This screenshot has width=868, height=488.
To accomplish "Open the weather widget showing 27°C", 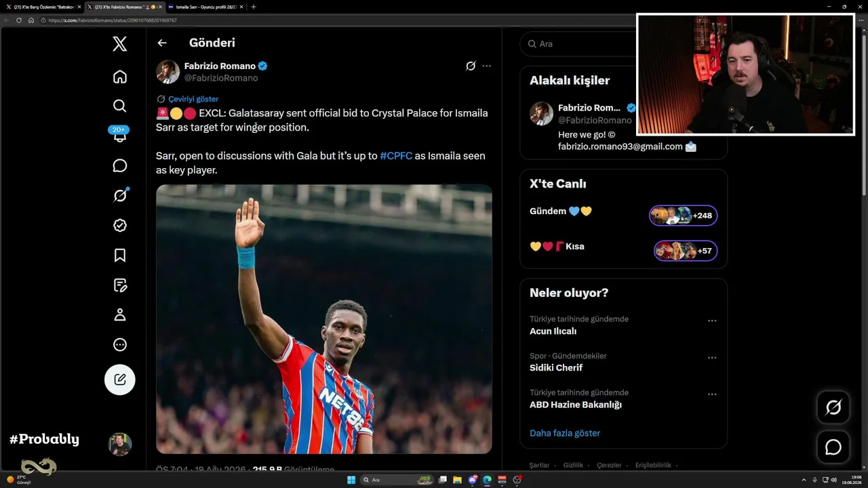I will coord(19,480).
